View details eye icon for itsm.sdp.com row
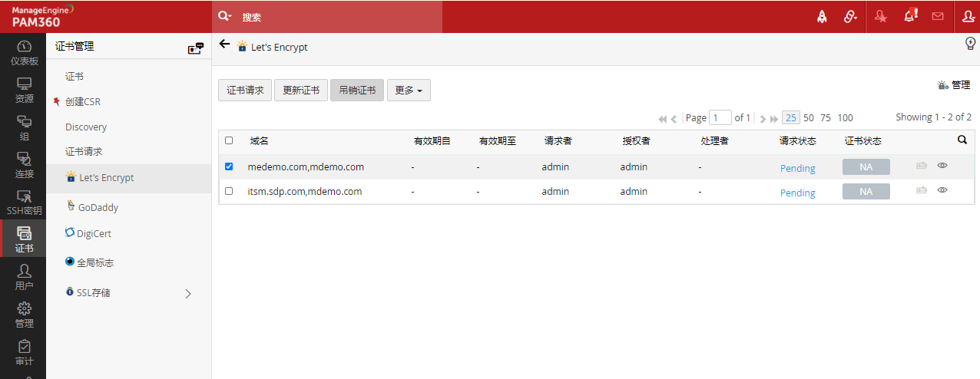This screenshot has height=379, width=980. pos(942,190)
